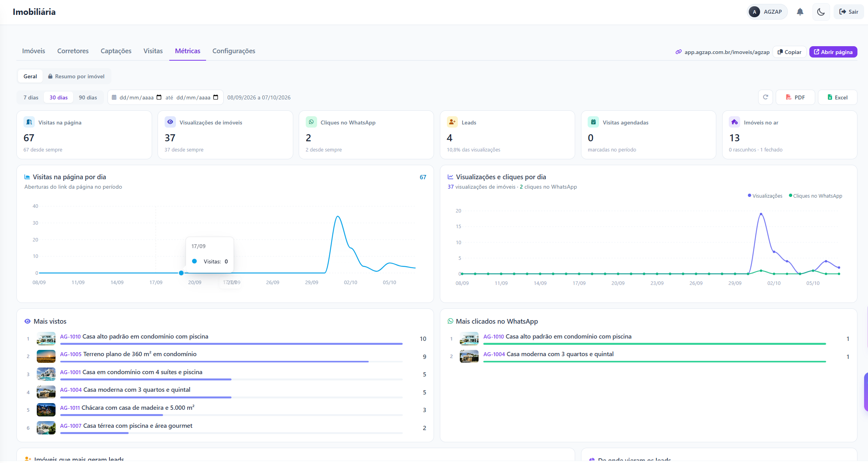Click the AG-1011 Chácara thumbnail
The image size is (868, 463).
tap(46, 410)
